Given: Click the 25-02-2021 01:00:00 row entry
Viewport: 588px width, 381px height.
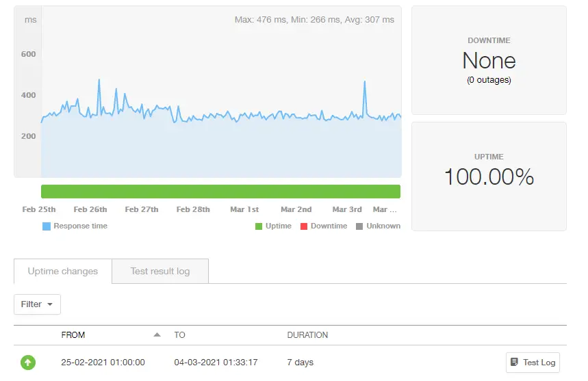Looking at the screenshot, I should point(103,363).
